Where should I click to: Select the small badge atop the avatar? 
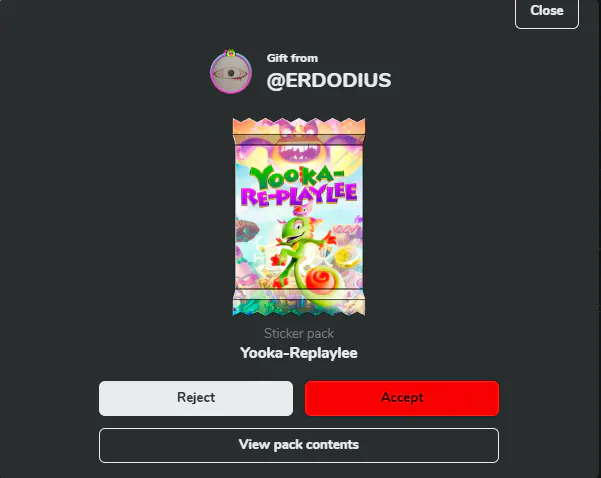230,53
